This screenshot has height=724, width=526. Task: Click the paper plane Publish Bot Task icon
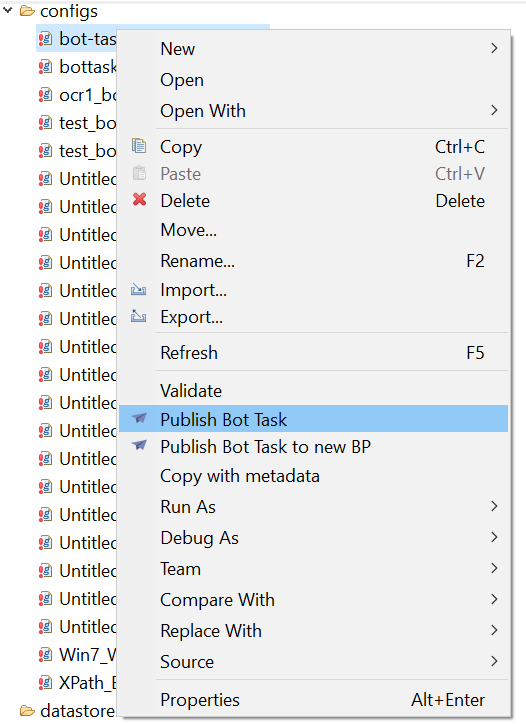coord(139,418)
